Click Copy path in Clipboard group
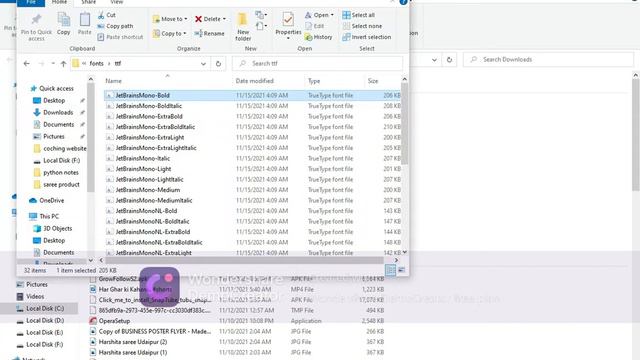Viewport: 640px width, 360px height. point(115,26)
